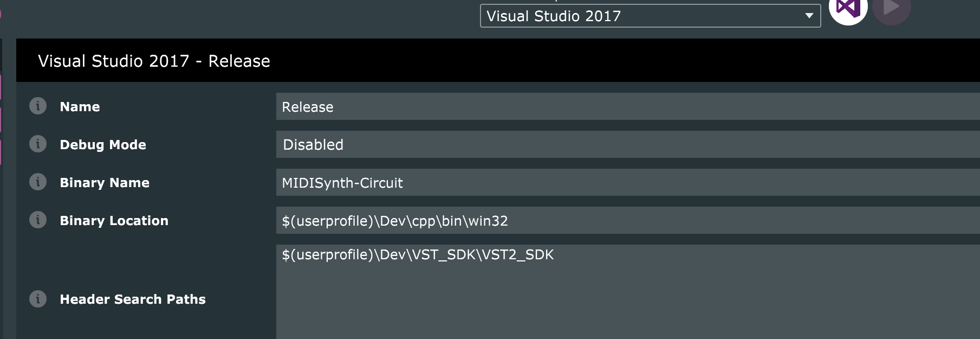Click the 'Debug Mode' property label
Screen dimensions: 980x339
[103, 145]
